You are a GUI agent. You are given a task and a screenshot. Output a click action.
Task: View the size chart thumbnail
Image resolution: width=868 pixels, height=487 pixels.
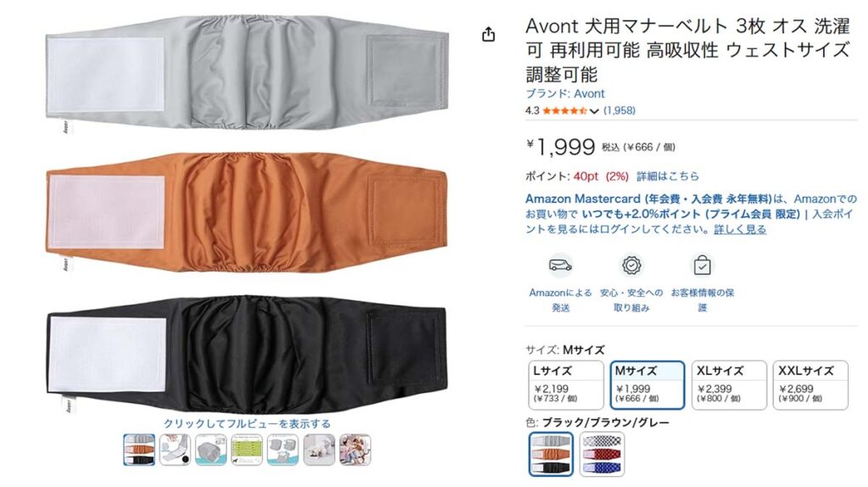[247, 450]
